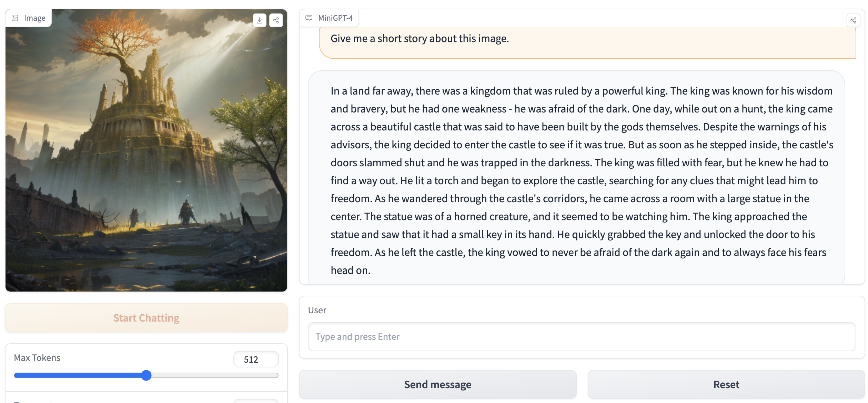Image resolution: width=868 pixels, height=403 pixels.
Task: Reset the conversation
Action: click(726, 384)
